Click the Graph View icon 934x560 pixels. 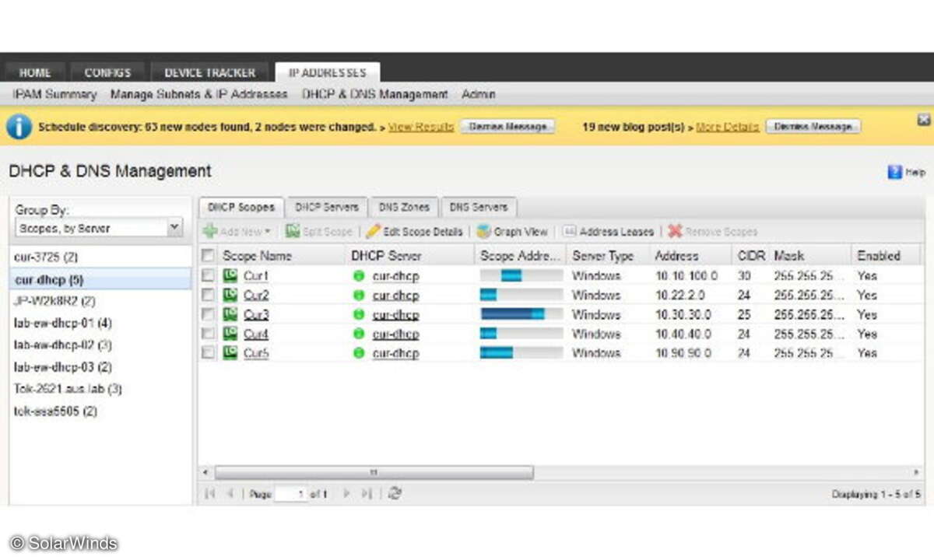click(483, 231)
